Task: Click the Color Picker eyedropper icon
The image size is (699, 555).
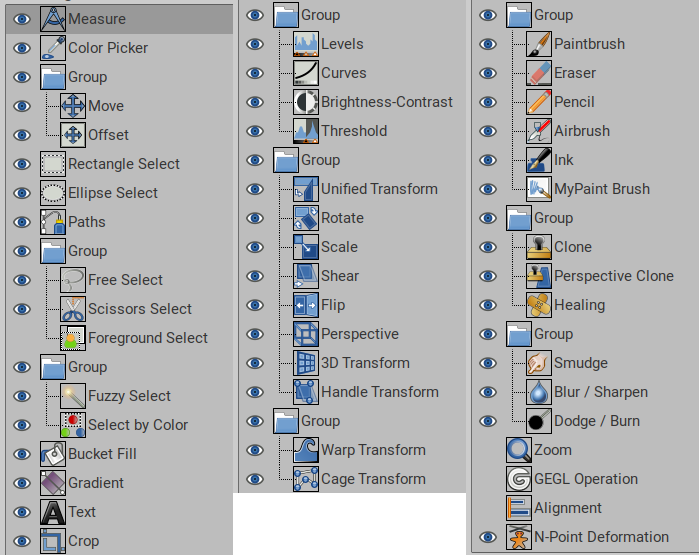Action: (53, 48)
